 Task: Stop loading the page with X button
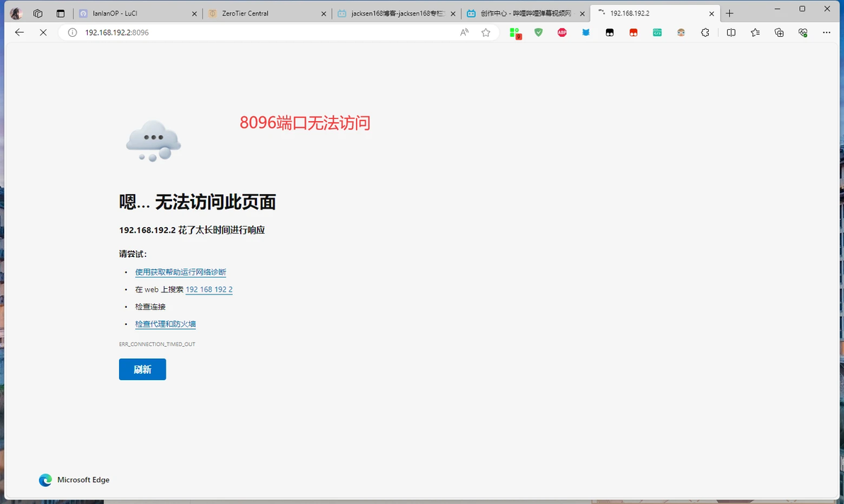[43, 33]
